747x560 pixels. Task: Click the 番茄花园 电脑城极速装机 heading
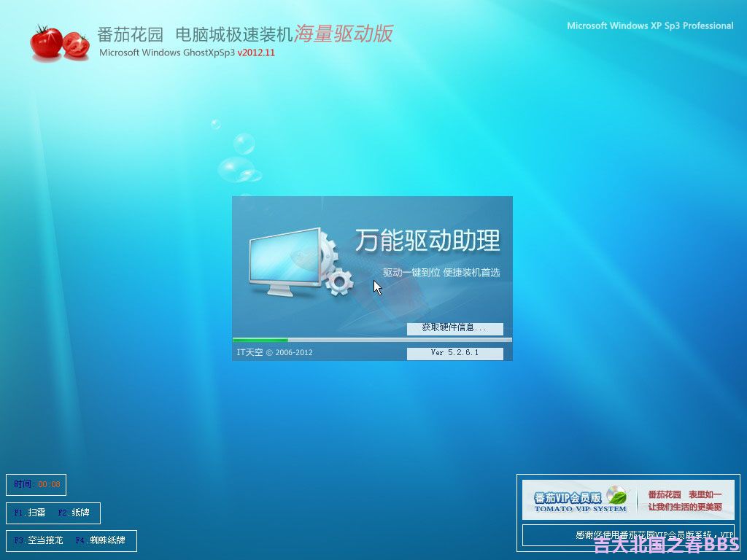(195, 35)
